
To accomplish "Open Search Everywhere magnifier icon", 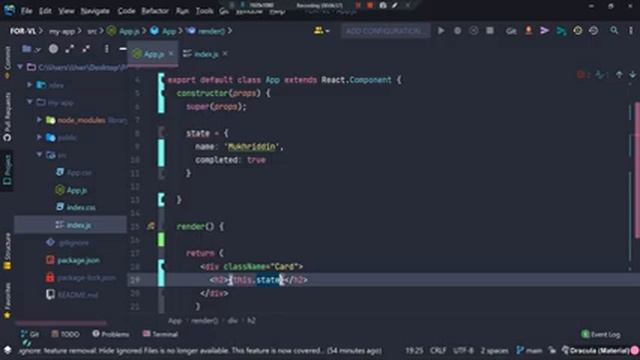I will [x=614, y=31].
